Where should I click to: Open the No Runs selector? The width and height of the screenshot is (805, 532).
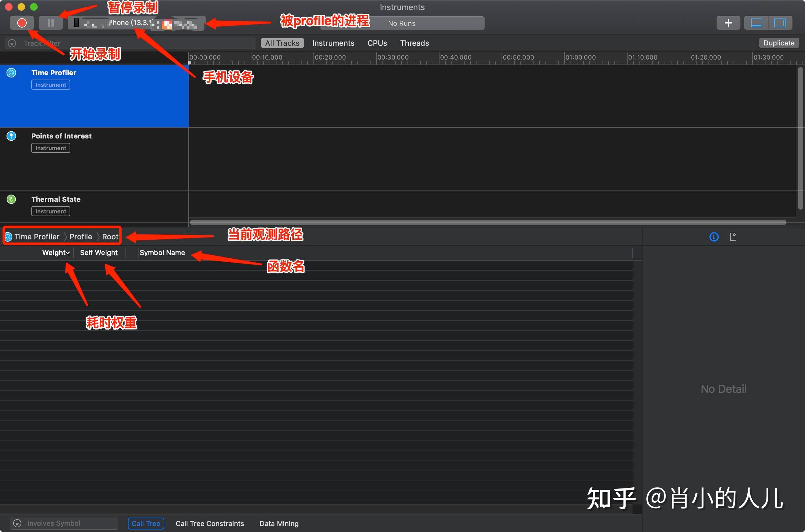[402, 23]
